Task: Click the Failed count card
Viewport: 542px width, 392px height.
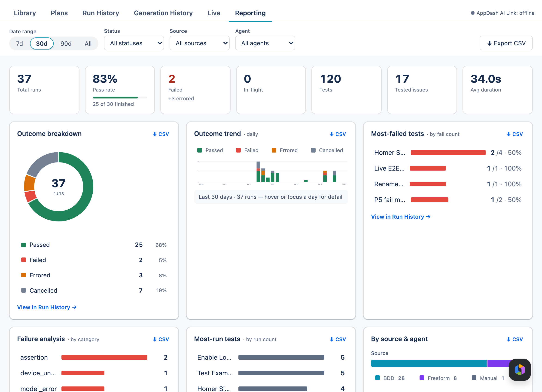Action: (x=195, y=90)
